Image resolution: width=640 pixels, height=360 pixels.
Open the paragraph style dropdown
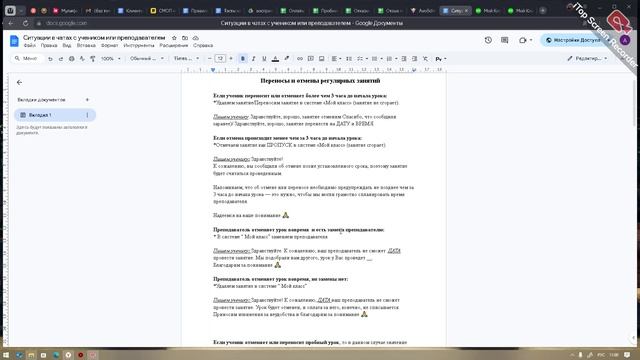[x=147, y=59]
